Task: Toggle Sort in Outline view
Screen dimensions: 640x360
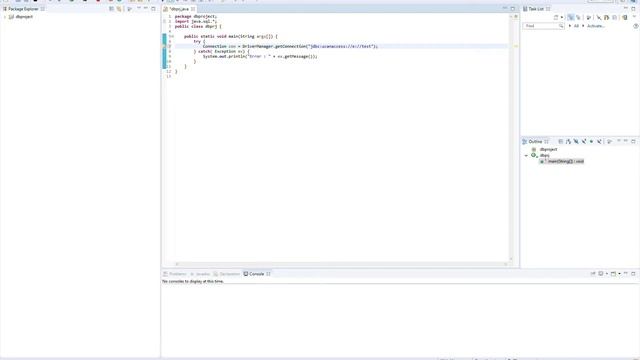Action: [568, 142]
